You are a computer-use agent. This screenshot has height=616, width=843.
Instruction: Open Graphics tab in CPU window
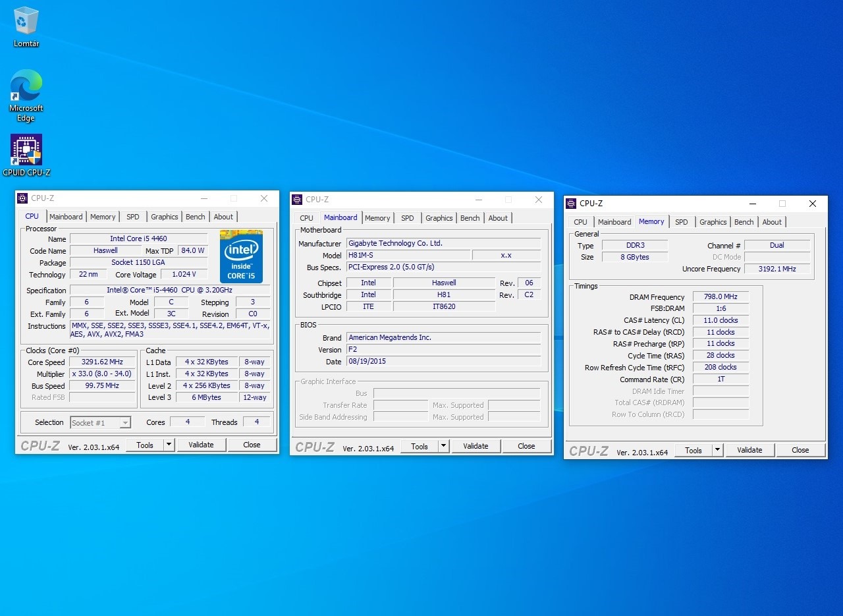165,217
